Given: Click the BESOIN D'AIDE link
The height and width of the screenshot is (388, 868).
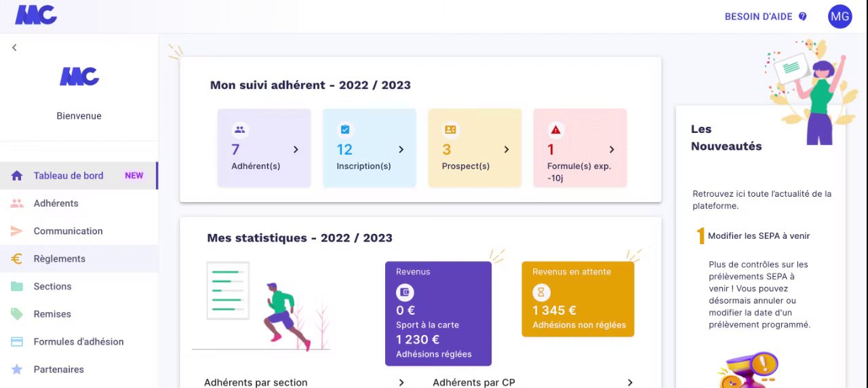Looking at the screenshot, I should click(758, 16).
